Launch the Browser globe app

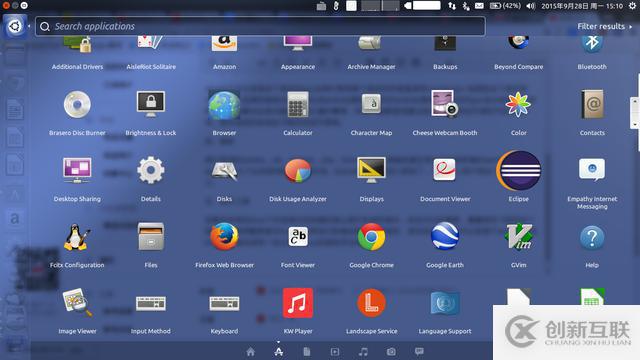point(224,105)
